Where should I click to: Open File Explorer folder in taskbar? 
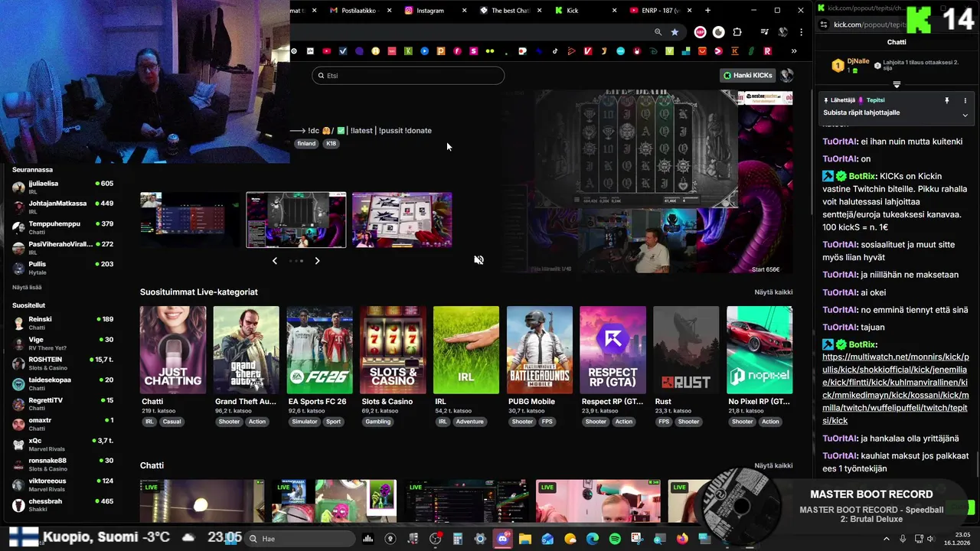tap(525, 539)
